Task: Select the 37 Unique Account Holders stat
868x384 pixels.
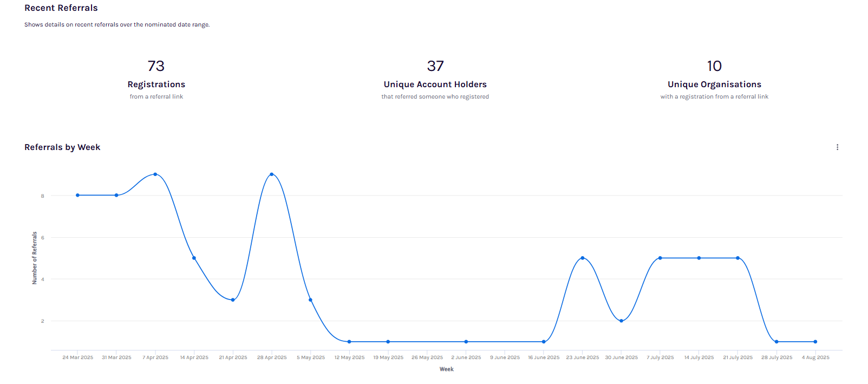Action: click(x=435, y=66)
